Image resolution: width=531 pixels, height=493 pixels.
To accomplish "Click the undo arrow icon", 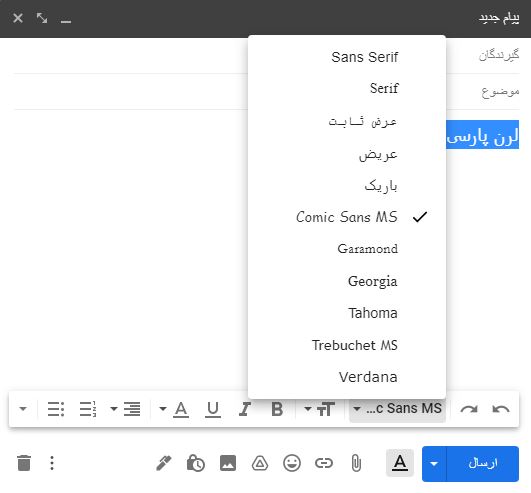I will pyautogui.click(x=501, y=409).
